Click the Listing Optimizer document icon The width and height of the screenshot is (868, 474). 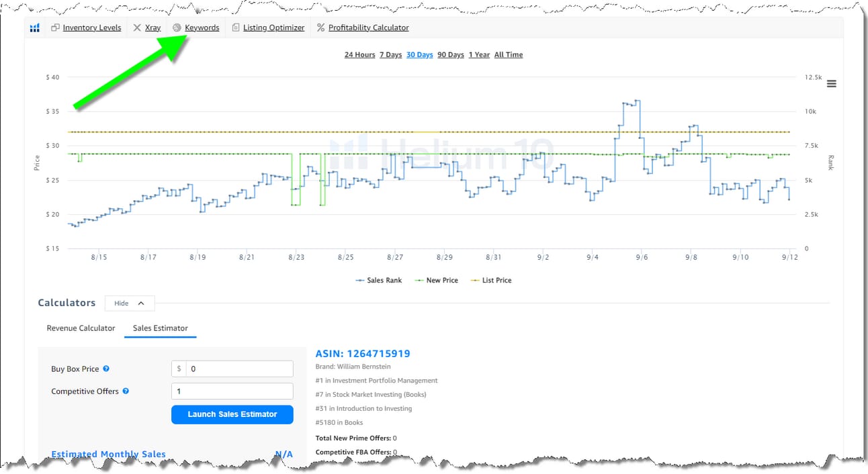[235, 28]
